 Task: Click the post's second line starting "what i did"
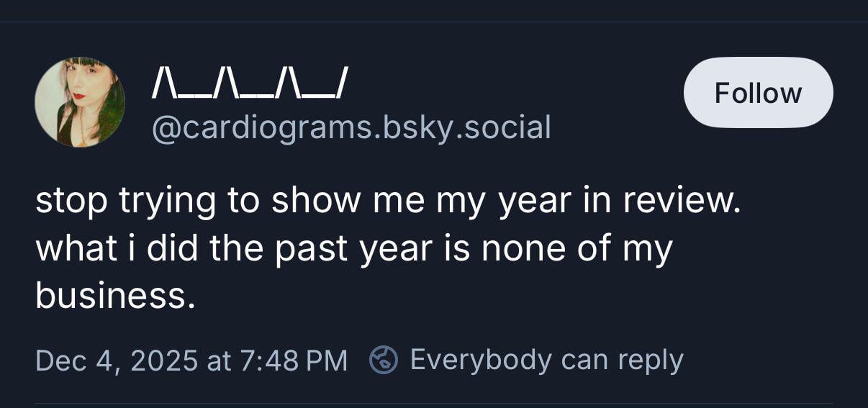(353, 249)
